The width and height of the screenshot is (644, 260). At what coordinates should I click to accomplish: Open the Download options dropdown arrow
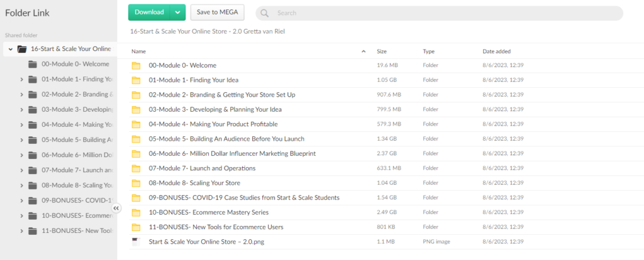click(x=177, y=13)
